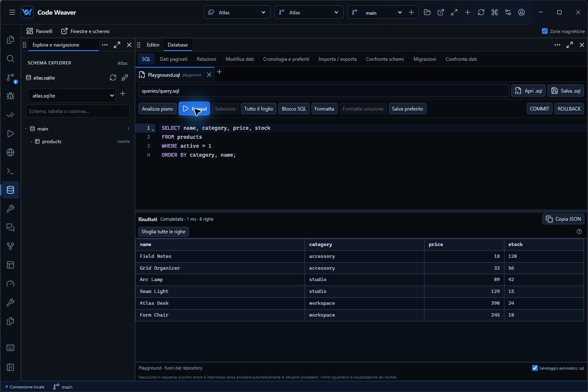This screenshot has height=392, width=588.
Task: Select the "Beam Light" cell in results
Action: click(220, 291)
